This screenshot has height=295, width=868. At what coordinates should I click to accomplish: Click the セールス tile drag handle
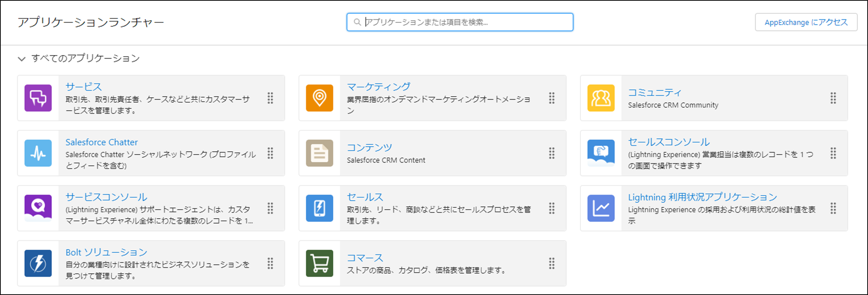pyautogui.click(x=552, y=208)
